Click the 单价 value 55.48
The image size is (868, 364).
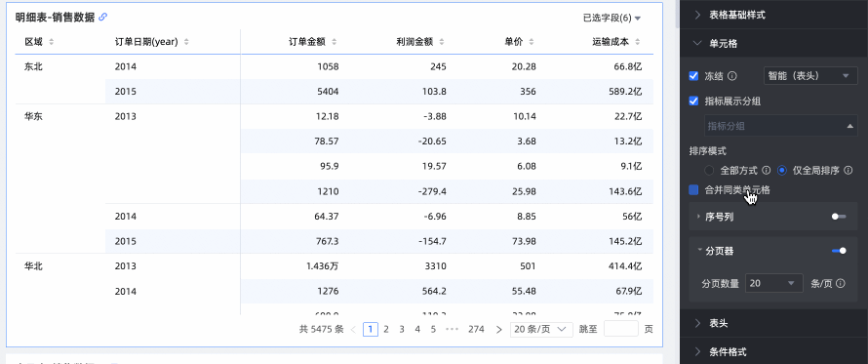pyautogui.click(x=525, y=291)
